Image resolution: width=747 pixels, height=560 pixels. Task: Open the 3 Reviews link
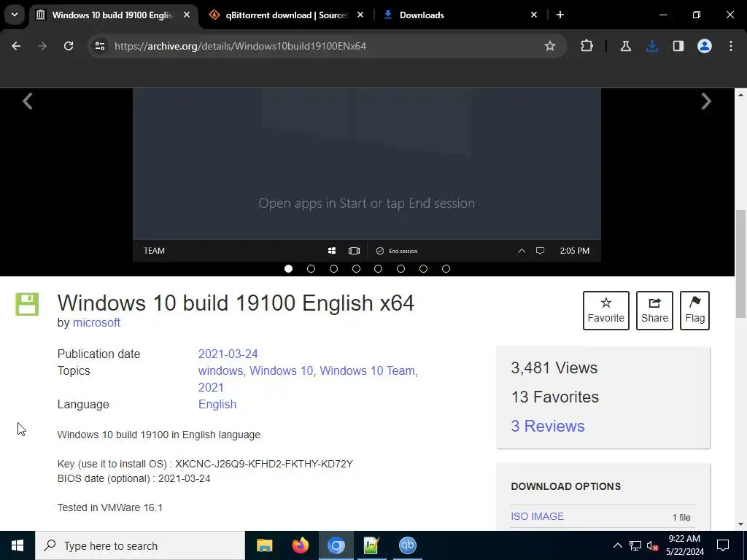tap(548, 426)
